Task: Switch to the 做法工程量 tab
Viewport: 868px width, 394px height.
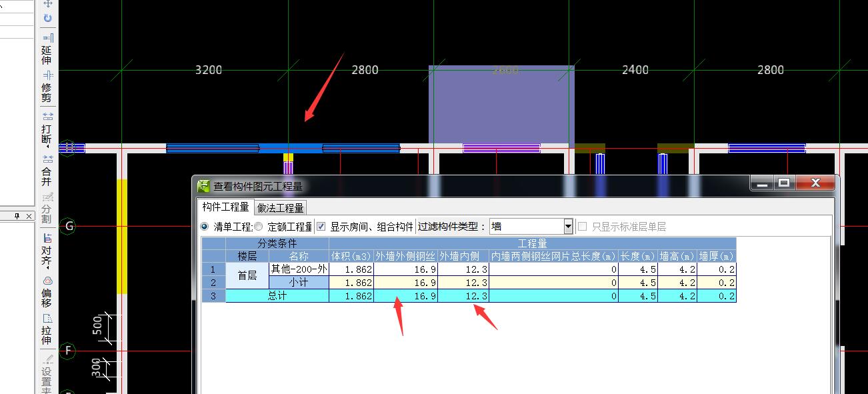Action: pyautogui.click(x=281, y=208)
